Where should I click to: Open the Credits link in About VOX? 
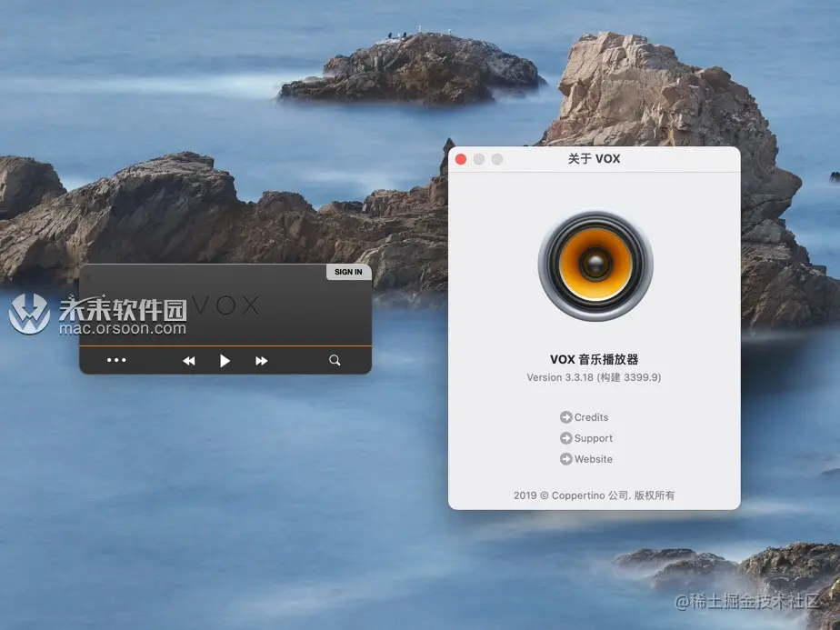click(x=591, y=416)
